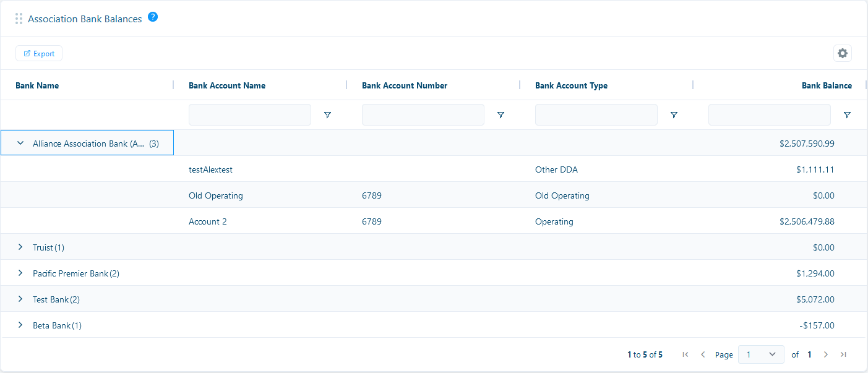868x373 pixels.
Task: Click the Operating type cell for Account 2
Action: point(554,221)
